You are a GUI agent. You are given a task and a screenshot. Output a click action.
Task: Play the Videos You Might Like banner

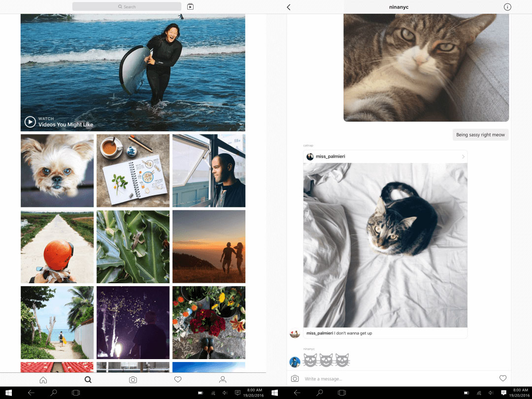pos(30,122)
